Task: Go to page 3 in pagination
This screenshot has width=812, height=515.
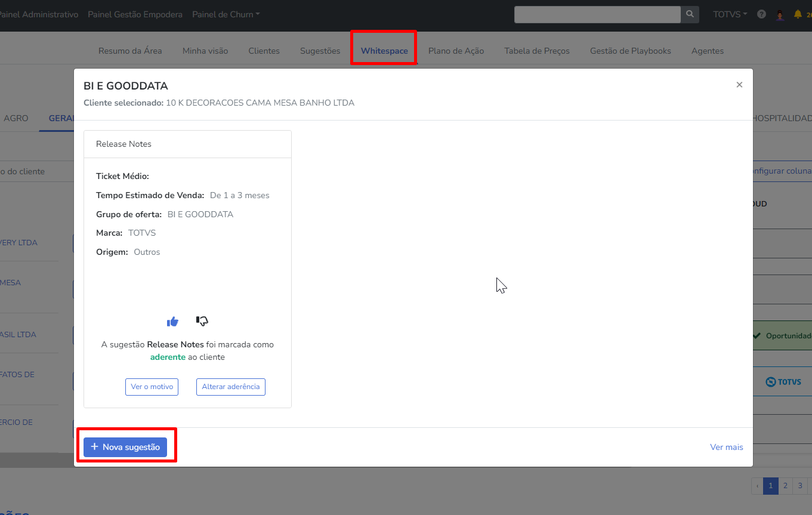Action: coord(801,486)
